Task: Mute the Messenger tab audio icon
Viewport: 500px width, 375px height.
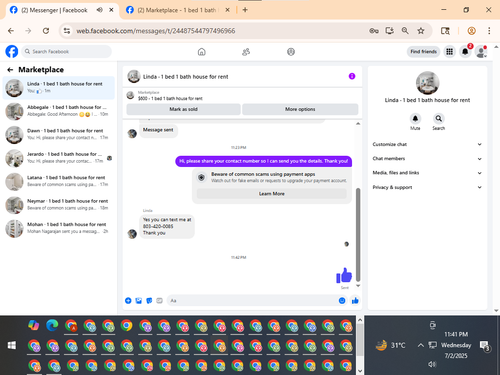Action: pos(99,10)
